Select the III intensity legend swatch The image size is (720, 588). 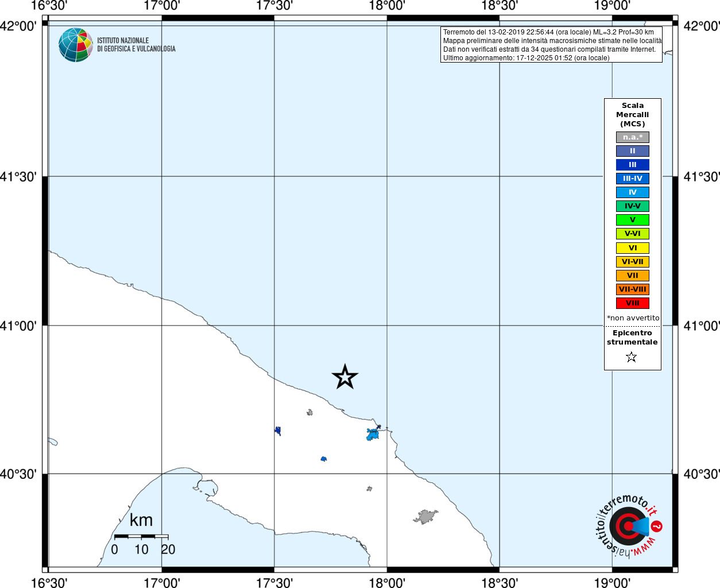click(633, 165)
